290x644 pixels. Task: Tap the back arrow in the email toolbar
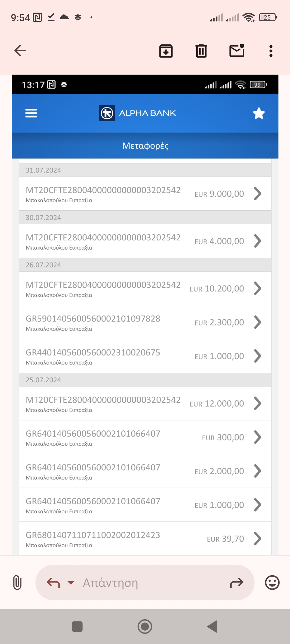point(20,50)
